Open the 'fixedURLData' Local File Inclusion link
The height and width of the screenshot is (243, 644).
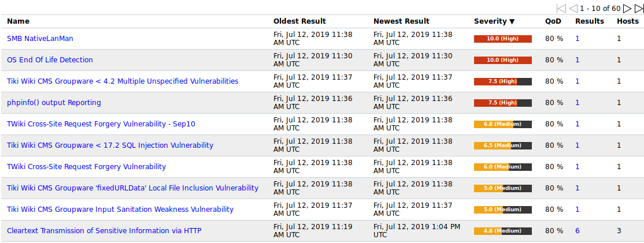pos(132,188)
